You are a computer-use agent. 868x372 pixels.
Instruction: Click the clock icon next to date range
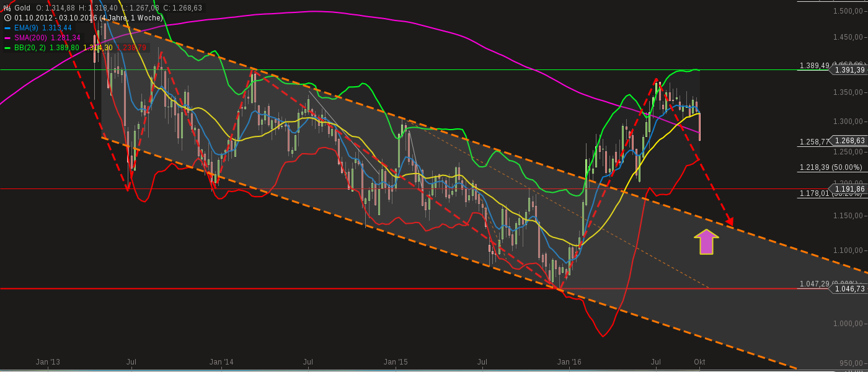pyautogui.click(x=7, y=18)
